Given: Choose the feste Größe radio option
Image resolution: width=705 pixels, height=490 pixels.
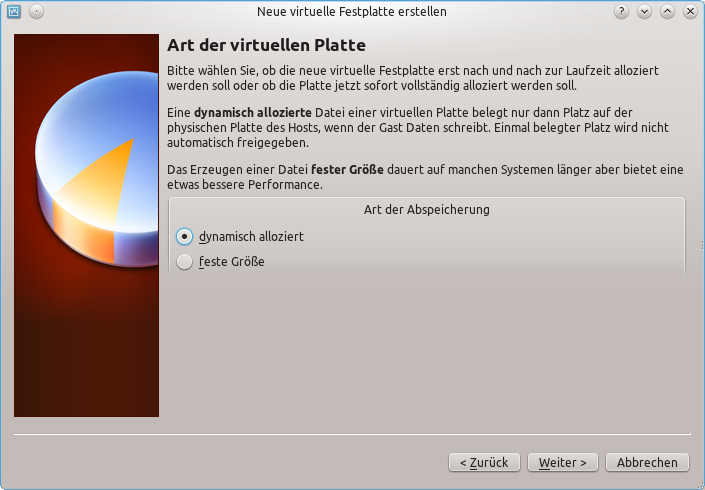Looking at the screenshot, I should 184,262.
